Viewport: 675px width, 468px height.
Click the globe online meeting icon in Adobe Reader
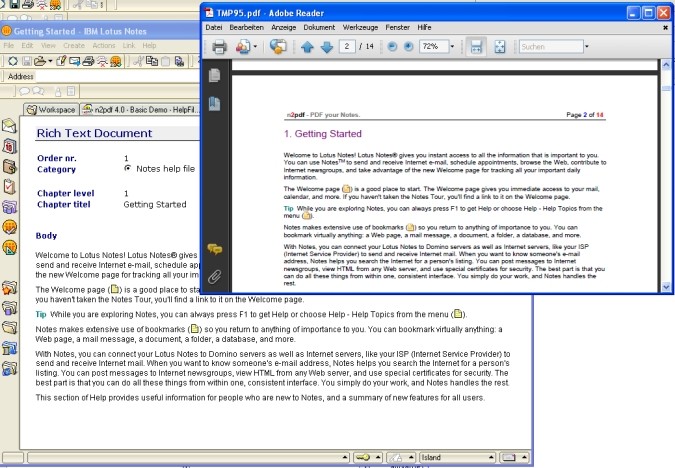278,46
